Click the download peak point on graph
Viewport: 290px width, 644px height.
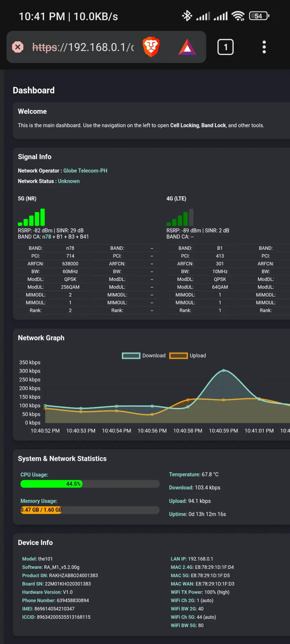coord(224,371)
